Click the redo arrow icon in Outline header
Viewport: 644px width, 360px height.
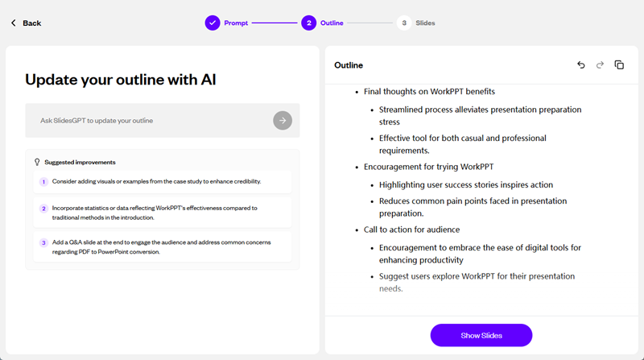point(600,65)
